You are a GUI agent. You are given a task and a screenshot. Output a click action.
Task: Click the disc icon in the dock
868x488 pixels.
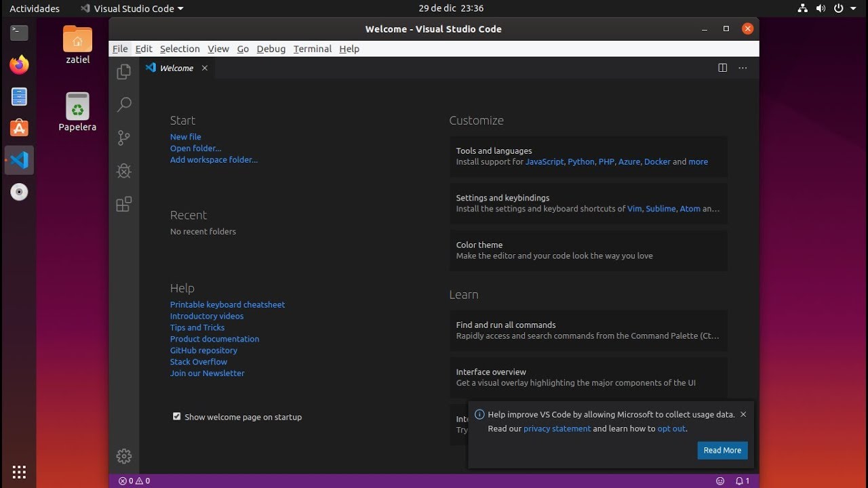[19, 192]
